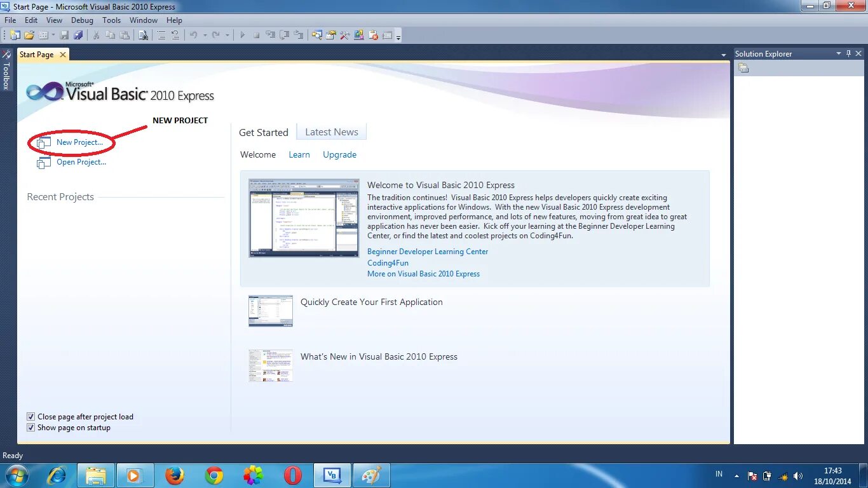Toggle Show page on startup checkbox
The image size is (868, 488).
[x=31, y=428]
